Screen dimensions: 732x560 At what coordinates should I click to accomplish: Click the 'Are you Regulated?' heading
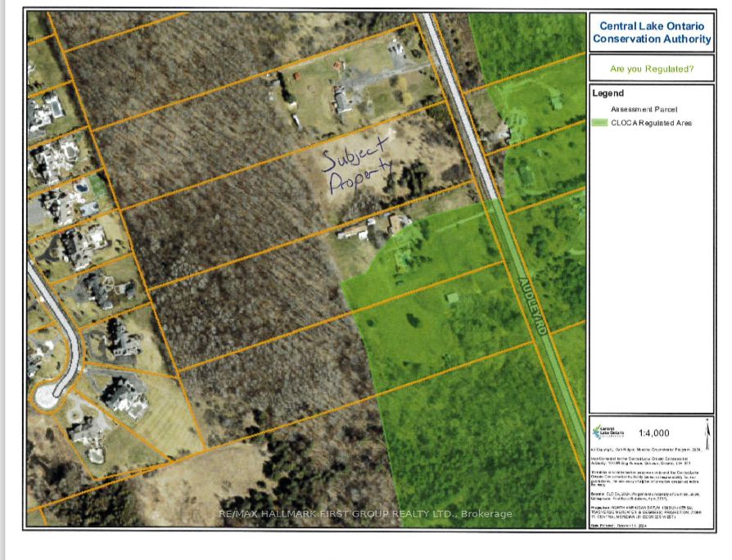tap(652, 69)
